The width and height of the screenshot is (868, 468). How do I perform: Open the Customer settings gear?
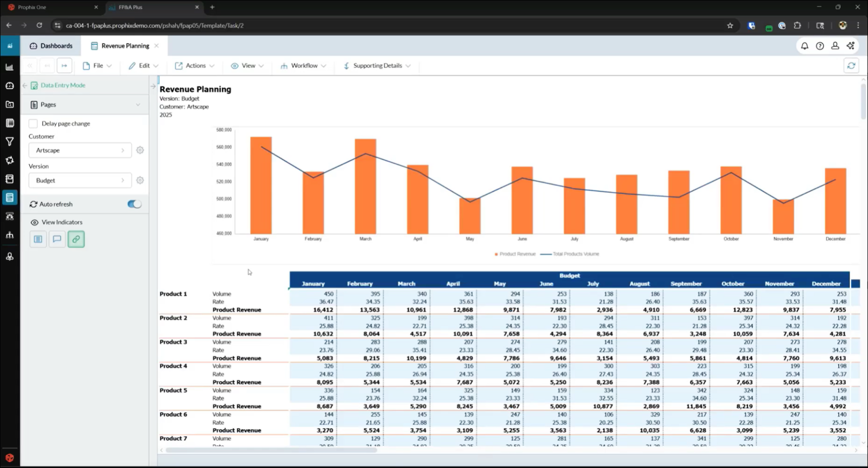click(140, 150)
